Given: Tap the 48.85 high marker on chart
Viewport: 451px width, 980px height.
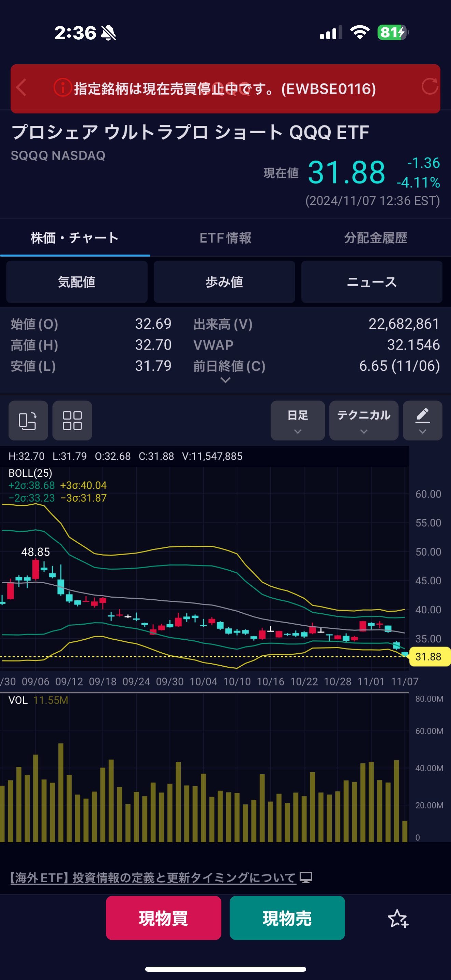Looking at the screenshot, I should click(36, 552).
